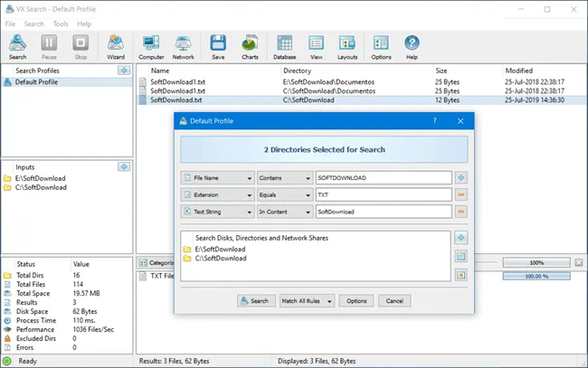The height and width of the screenshot is (368, 588).
Task: Sort results by Directory column header
Action: 297,71
